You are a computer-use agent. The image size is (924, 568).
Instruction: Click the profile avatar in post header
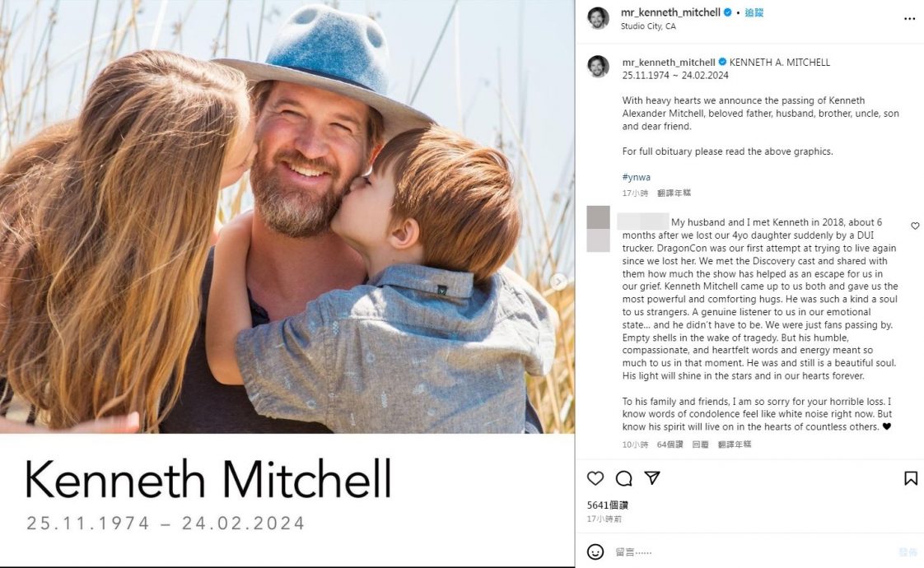pos(599,18)
